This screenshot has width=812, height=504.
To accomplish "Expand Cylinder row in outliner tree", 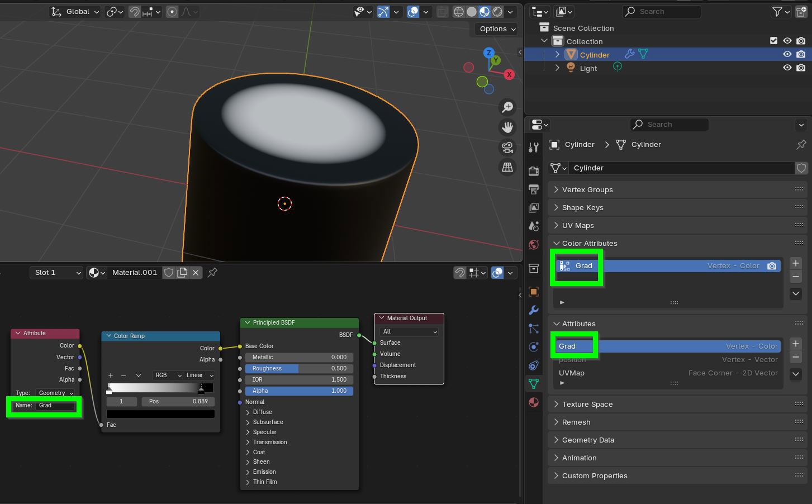I will (x=557, y=54).
